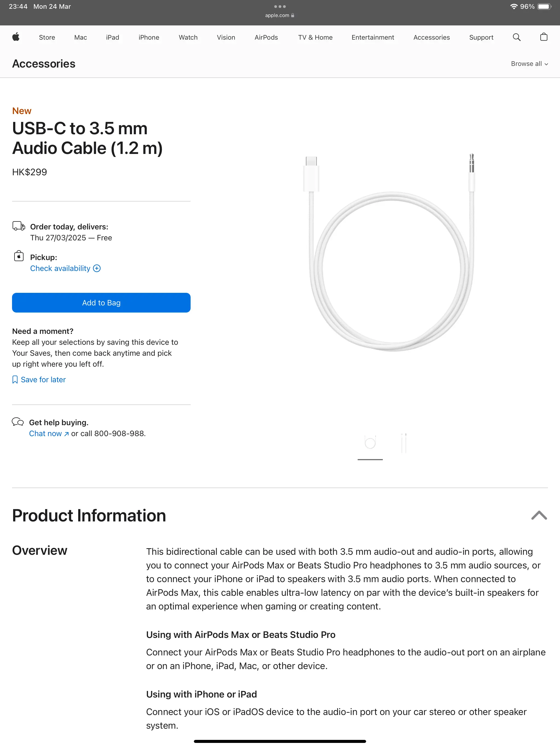Select the coiled cable thumbnail
This screenshot has height=747, width=560.
coord(370,443)
